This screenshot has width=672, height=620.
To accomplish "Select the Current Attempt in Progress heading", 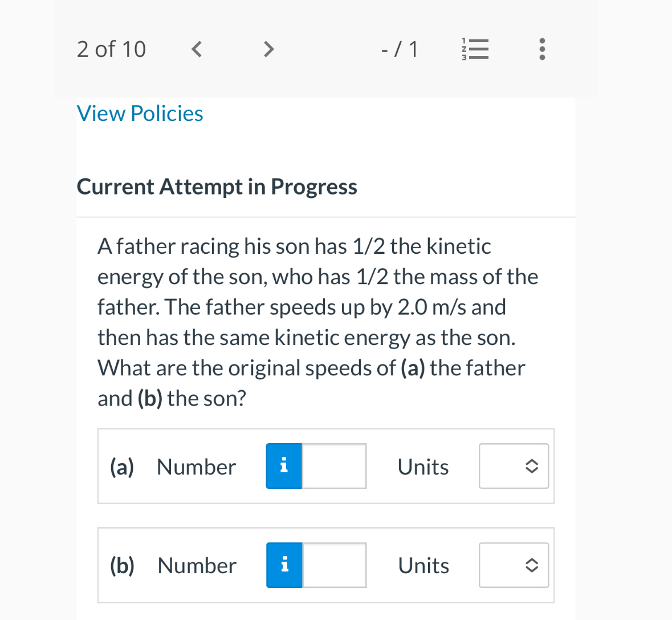I will click(x=217, y=186).
